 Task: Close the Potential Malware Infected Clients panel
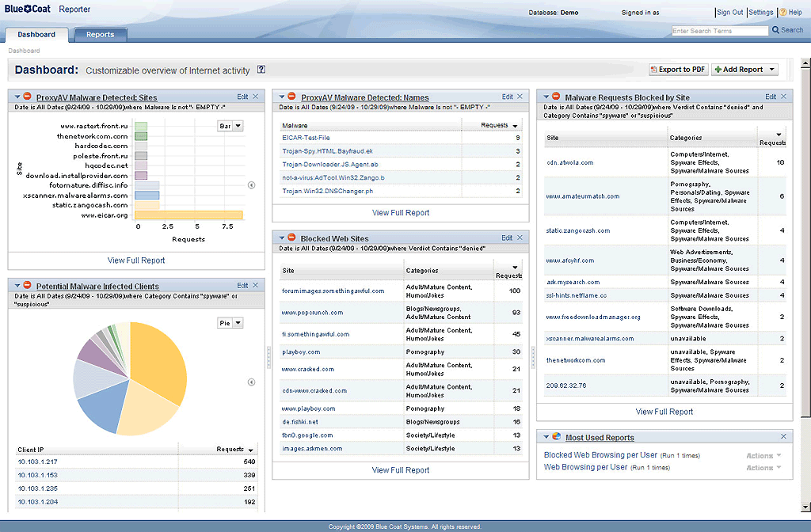(x=256, y=285)
